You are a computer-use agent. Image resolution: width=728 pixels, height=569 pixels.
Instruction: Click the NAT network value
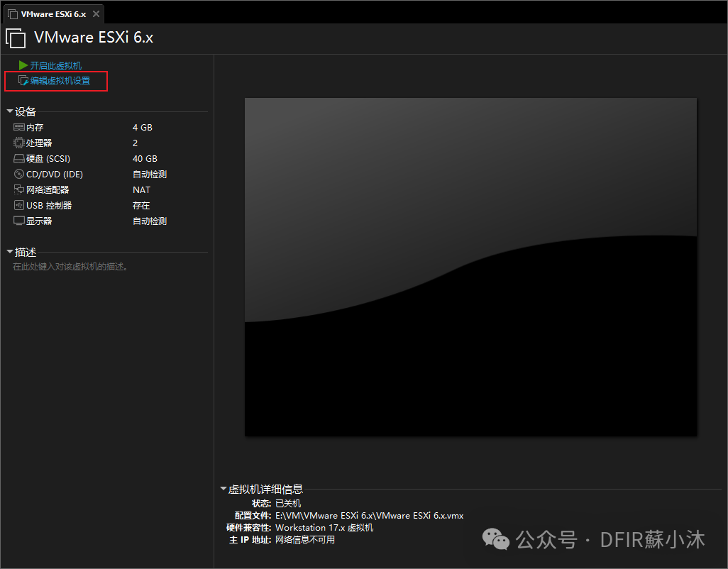(x=142, y=190)
